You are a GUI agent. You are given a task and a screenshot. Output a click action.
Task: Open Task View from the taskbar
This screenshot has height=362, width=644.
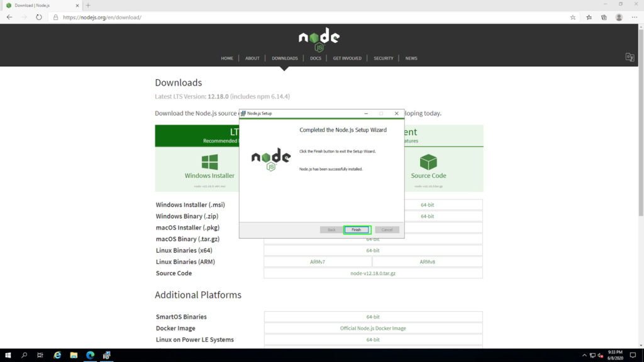point(40,354)
